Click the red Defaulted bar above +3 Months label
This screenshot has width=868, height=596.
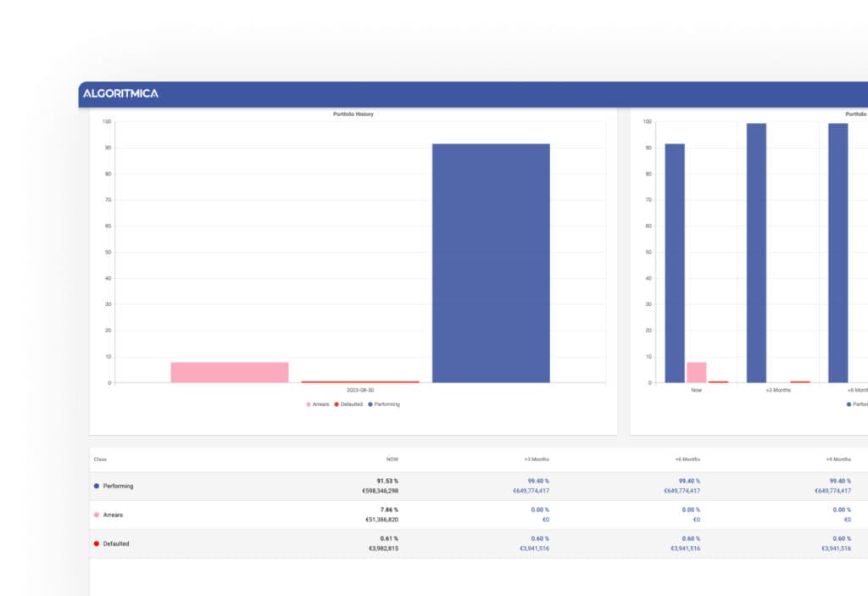point(800,382)
